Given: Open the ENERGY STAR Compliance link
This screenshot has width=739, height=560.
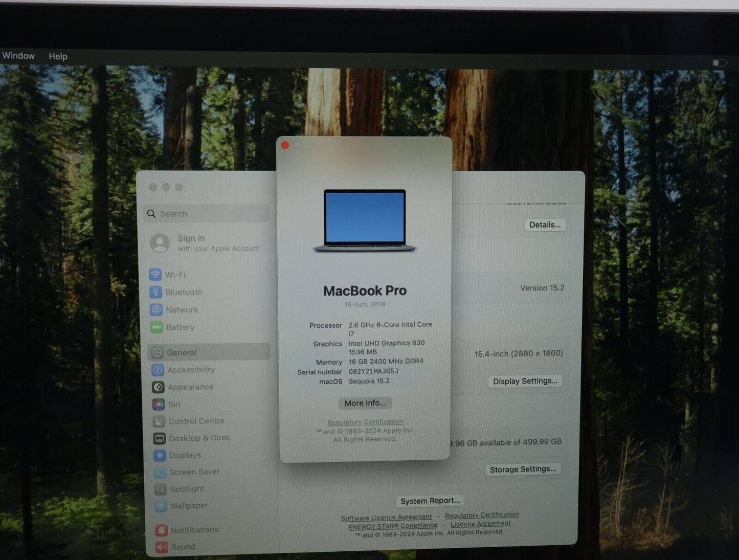Looking at the screenshot, I should pos(393,526).
